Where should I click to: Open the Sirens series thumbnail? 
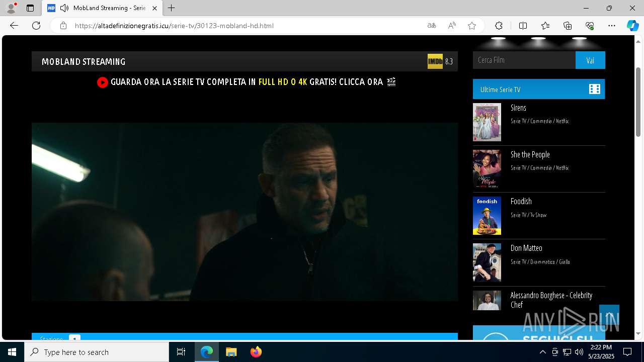487,122
